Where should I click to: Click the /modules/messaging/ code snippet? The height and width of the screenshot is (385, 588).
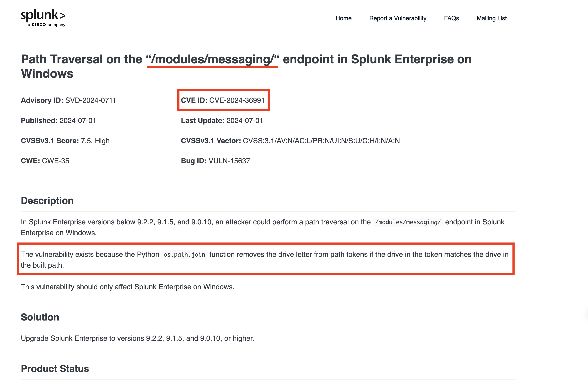tap(408, 222)
